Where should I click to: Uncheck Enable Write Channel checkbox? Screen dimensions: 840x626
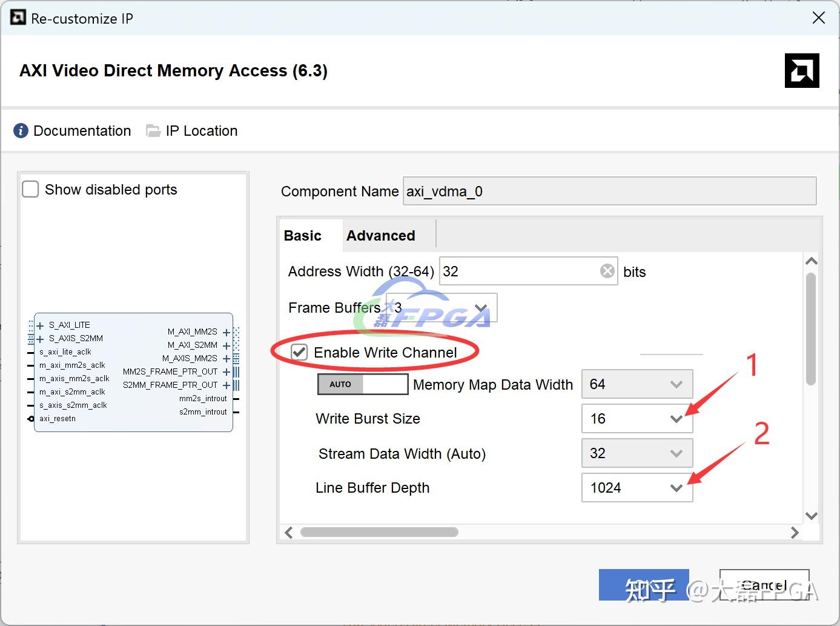[x=299, y=352]
